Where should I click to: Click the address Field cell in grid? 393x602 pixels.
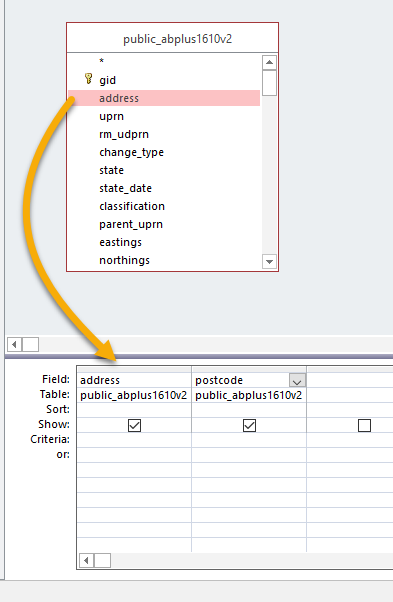(x=134, y=380)
